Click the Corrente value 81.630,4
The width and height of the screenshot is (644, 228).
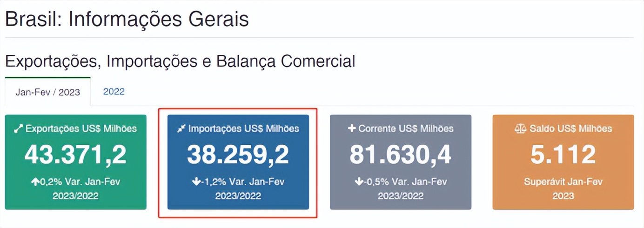400,155
